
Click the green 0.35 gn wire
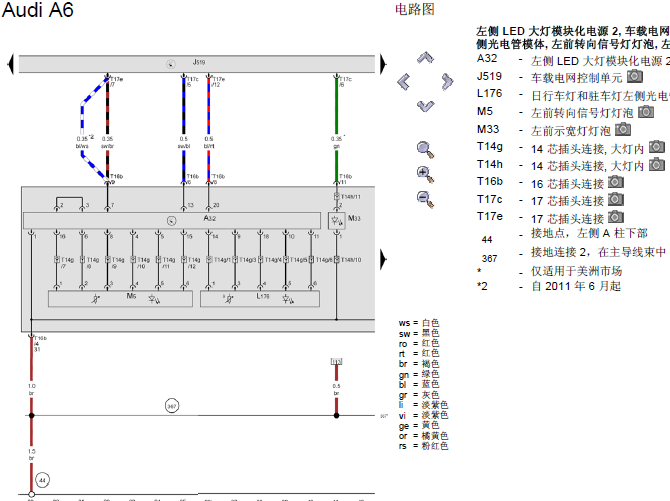(x=336, y=107)
